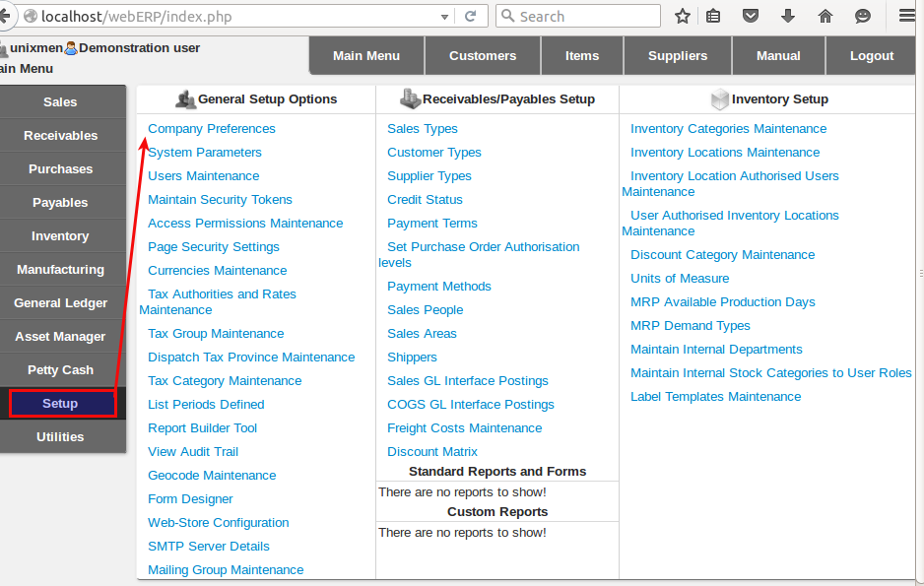The width and height of the screenshot is (924, 586).
Task: Open Inventory Categories Maintenance link
Action: (x=728, y=129)
